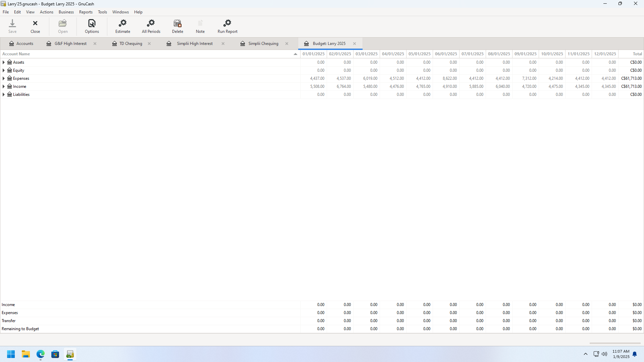Show hidden tray icons chevron
The height and width of the screenshot is (362, 644).
586,354
